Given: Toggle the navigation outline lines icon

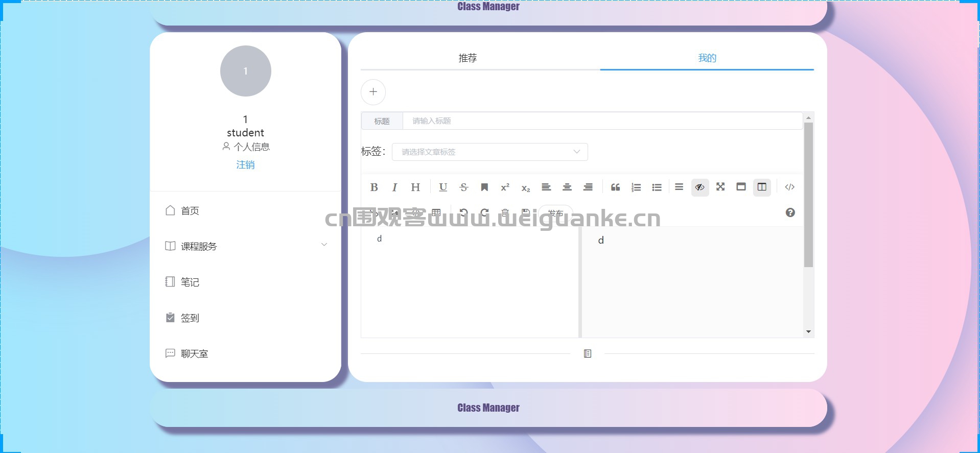Looking at the screenshot, I should coord(679,187).
